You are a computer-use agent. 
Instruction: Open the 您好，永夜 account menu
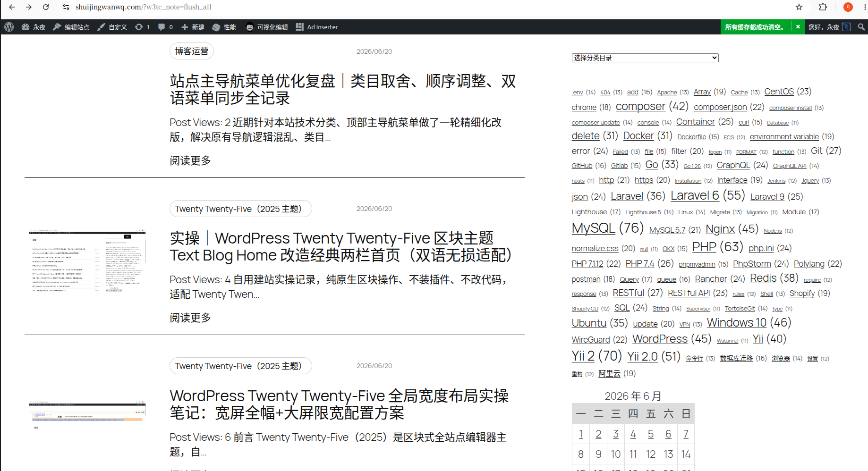(x=829, y=27)
